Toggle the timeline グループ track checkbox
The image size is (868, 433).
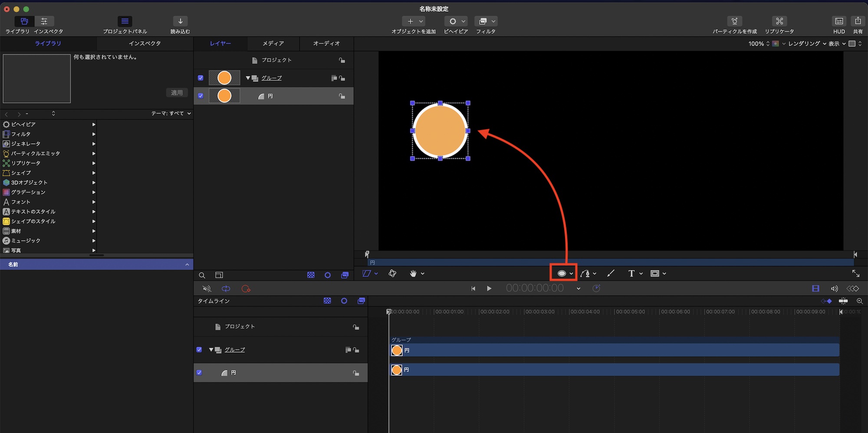[x=199, y=350]
